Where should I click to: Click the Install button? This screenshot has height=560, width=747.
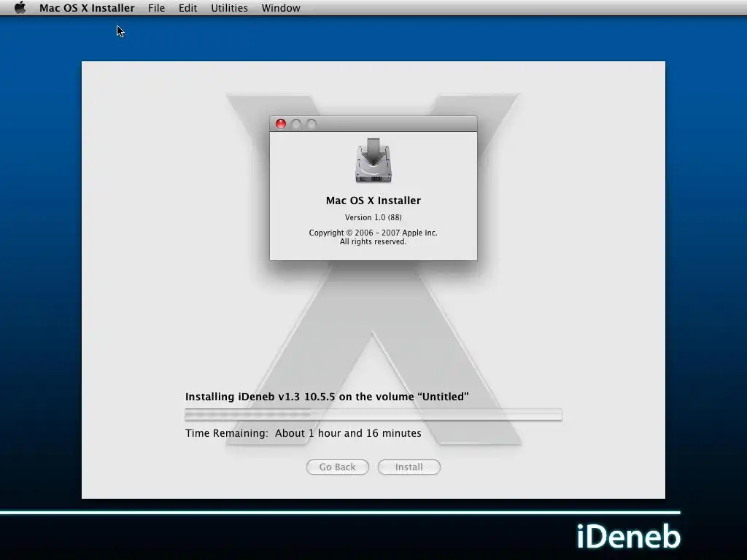409,467
